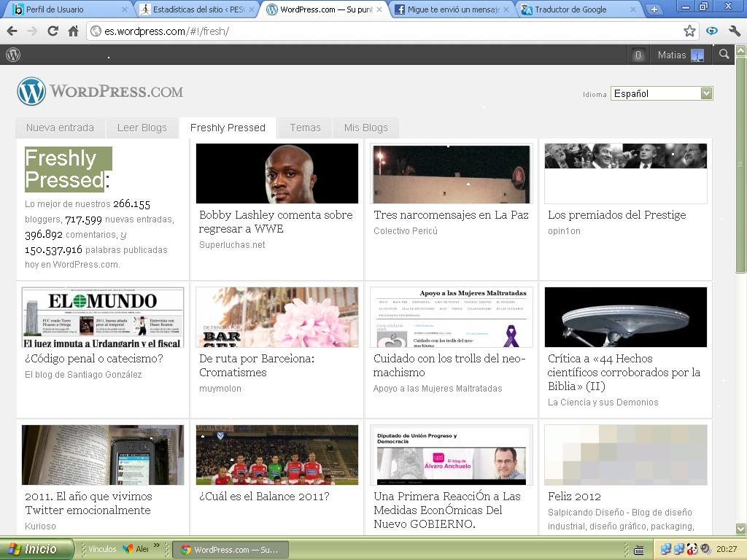Open the Matias user account menu

(680, 55)
